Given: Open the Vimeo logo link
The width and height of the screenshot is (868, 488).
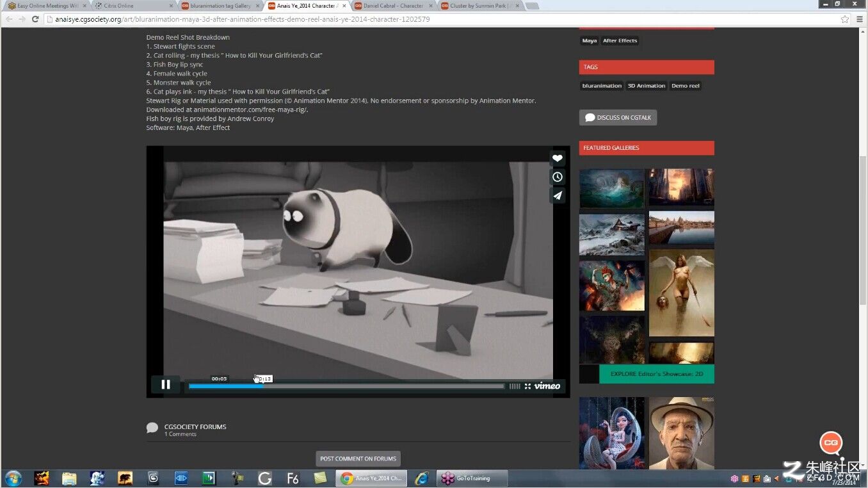Looking at the screenshot, I should click(x=547, y=386).
